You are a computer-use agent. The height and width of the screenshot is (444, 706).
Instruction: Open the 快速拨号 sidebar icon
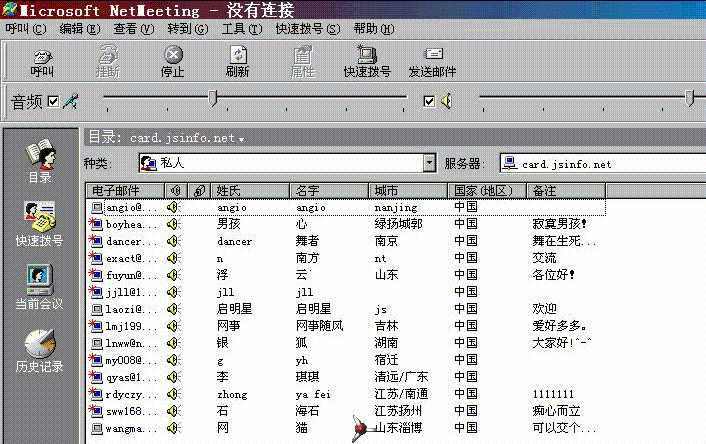(x=40, y=224)
